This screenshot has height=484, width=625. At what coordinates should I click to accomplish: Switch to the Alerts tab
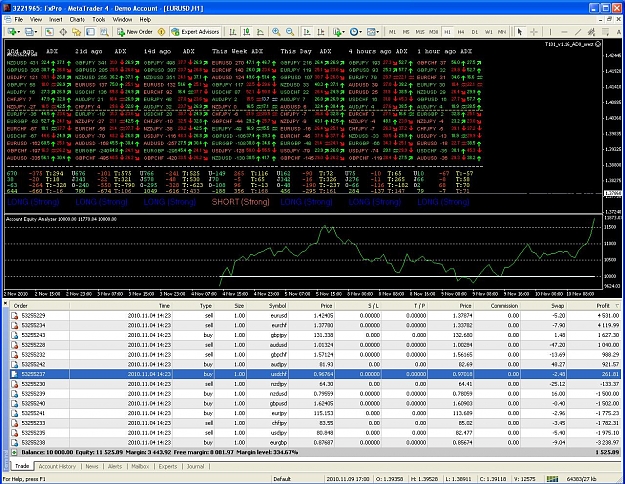(x=115, y=466)
